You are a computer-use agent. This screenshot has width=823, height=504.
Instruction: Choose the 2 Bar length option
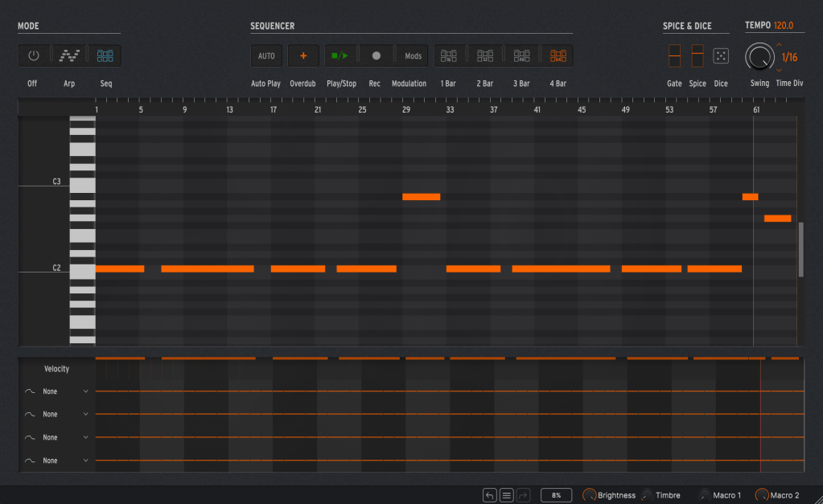pyautogui.click(x=485, y=56)
